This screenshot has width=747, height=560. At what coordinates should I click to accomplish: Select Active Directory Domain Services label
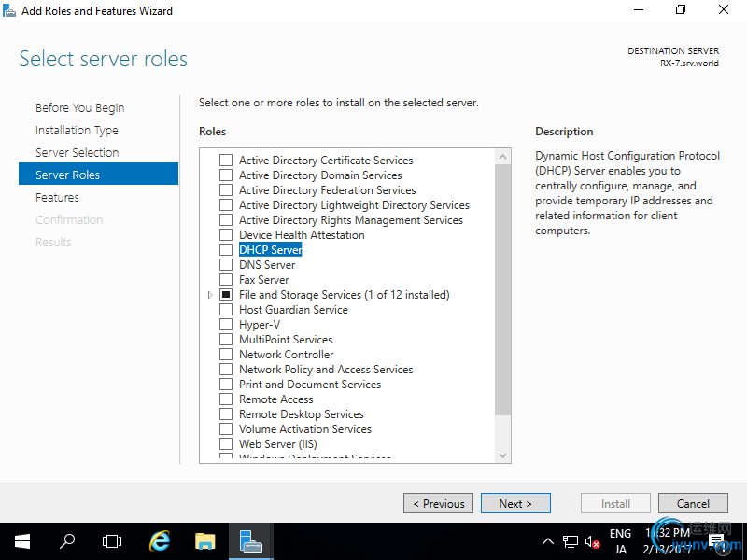point(320,175)
